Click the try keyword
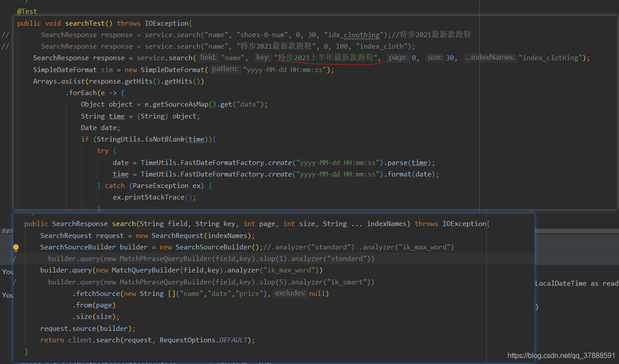 [x=103, y=151]
